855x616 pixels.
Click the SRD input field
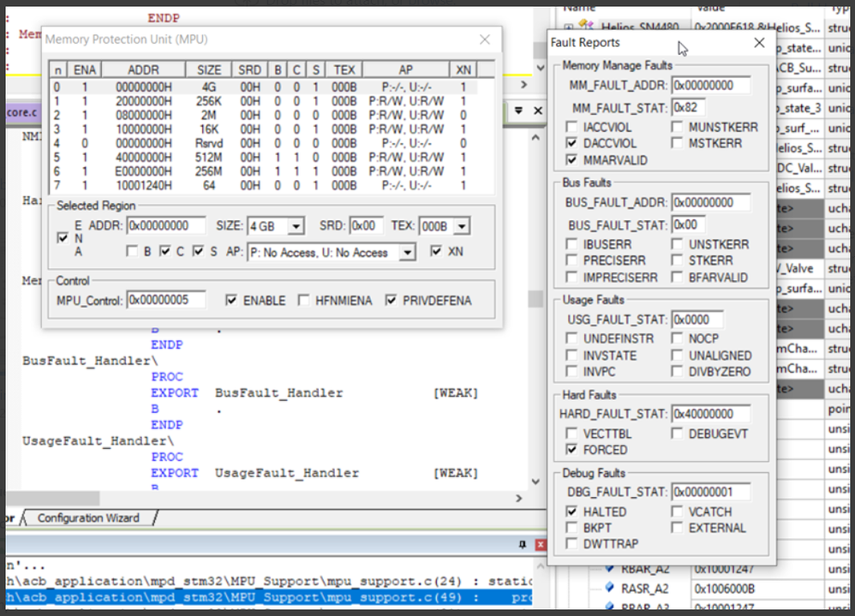coord(365,225)
